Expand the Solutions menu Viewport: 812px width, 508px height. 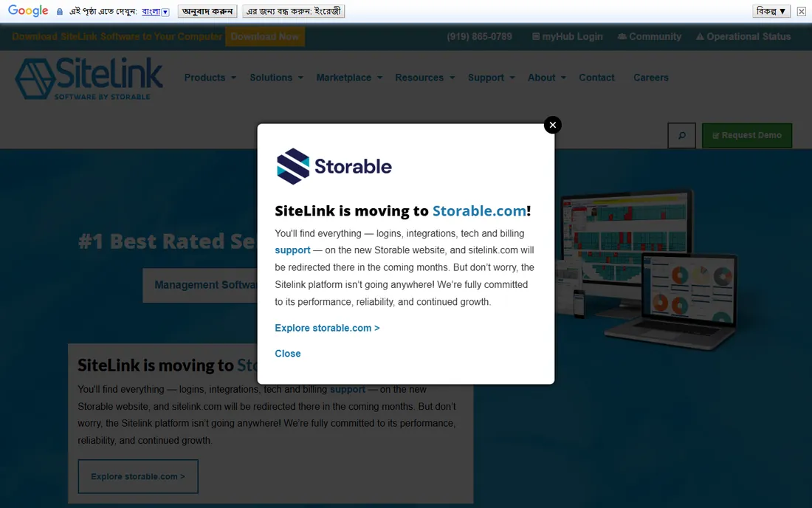[276, 78]
